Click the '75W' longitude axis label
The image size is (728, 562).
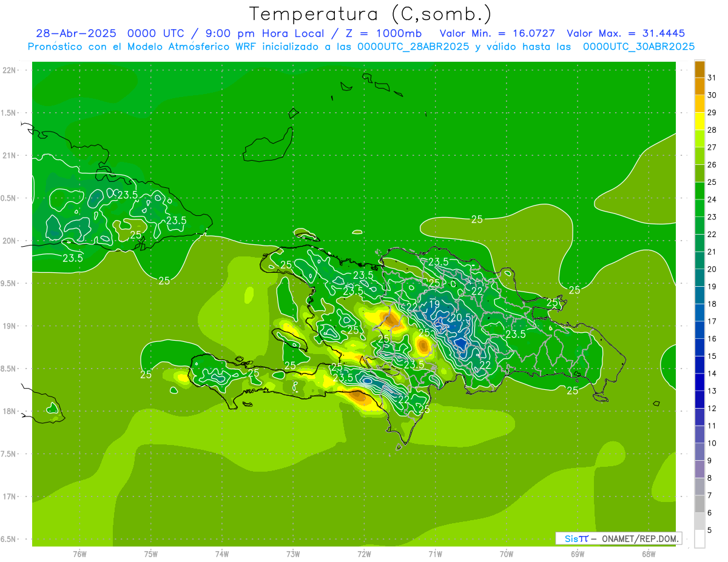[150, 554]
